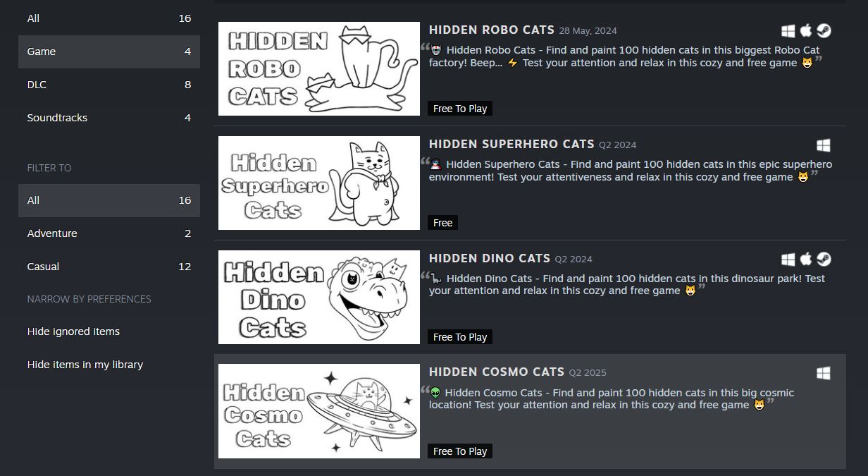The height and width of the screenshot is (476, 868).
Task: Filter by Soundtracks type
Action: (109, 118)
